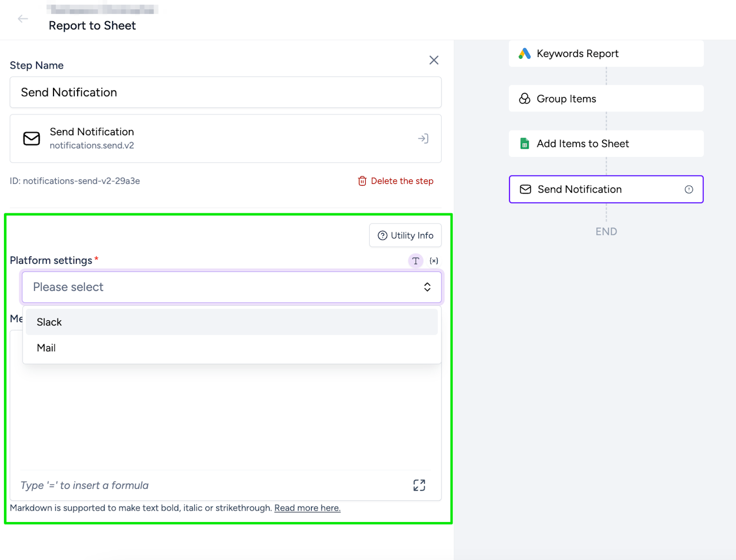Screen dimensions: 736x560
Task: Click the Google Ads icon on Keywords Report
Action: point(524,53)
